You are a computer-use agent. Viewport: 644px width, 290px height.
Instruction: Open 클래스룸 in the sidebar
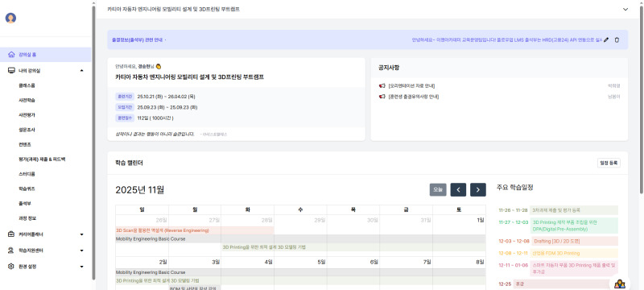(27, 86)
